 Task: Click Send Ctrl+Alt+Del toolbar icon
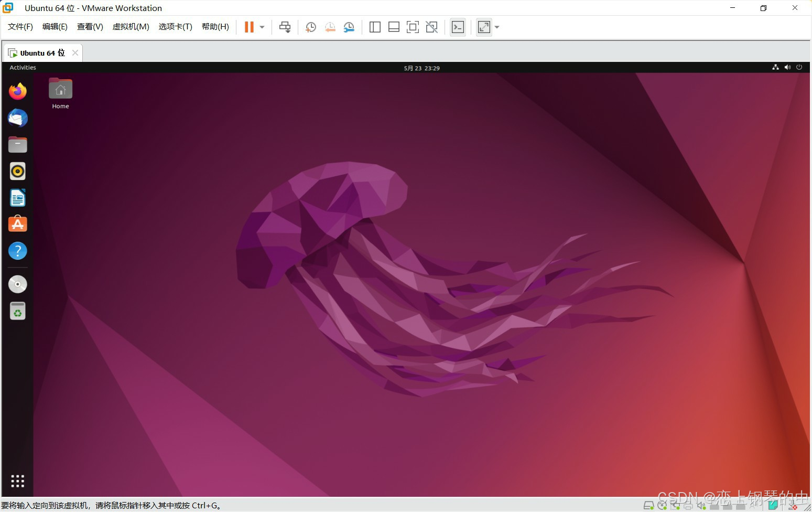point(285,27)
